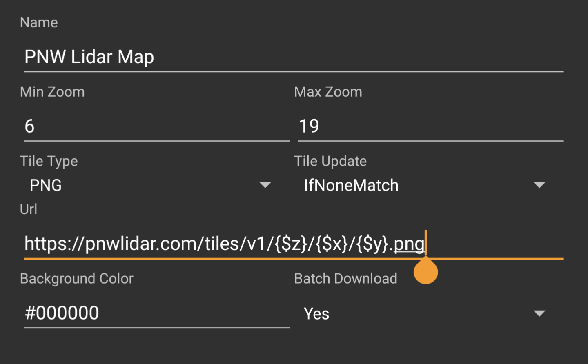
Task: Tap the orange text cursor handle
Action: pyautogui.click(x=425, y=272)
